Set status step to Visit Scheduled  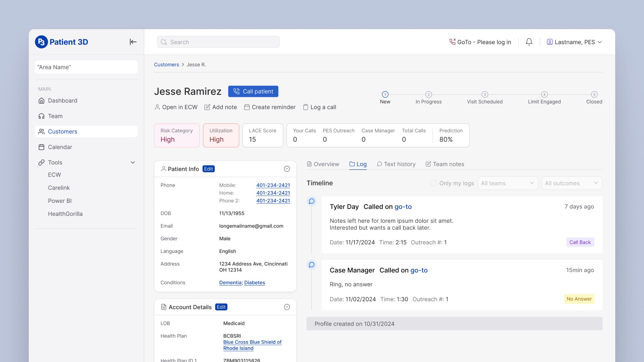tap(485, 98)
